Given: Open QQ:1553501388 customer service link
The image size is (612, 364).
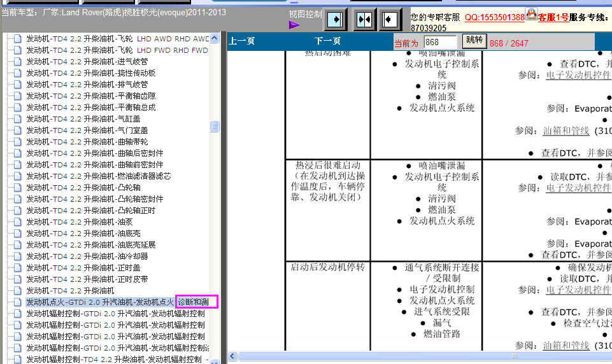Looking at the screenshot, I should click(x=495, y=17).
